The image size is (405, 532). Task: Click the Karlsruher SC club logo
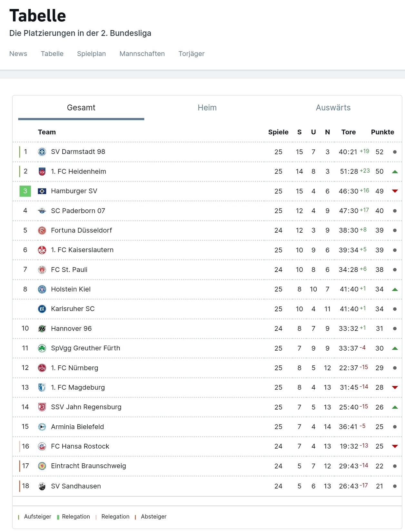click(42, 309)
